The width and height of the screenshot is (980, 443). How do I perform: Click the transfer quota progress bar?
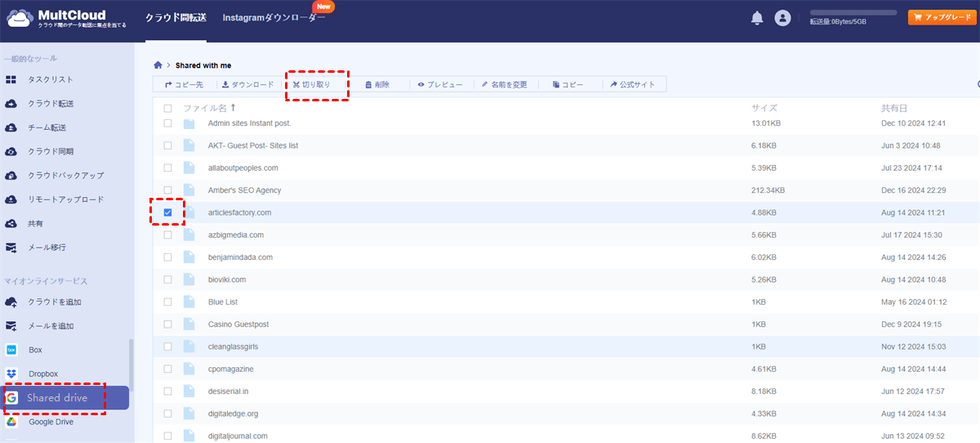point(853,13)
